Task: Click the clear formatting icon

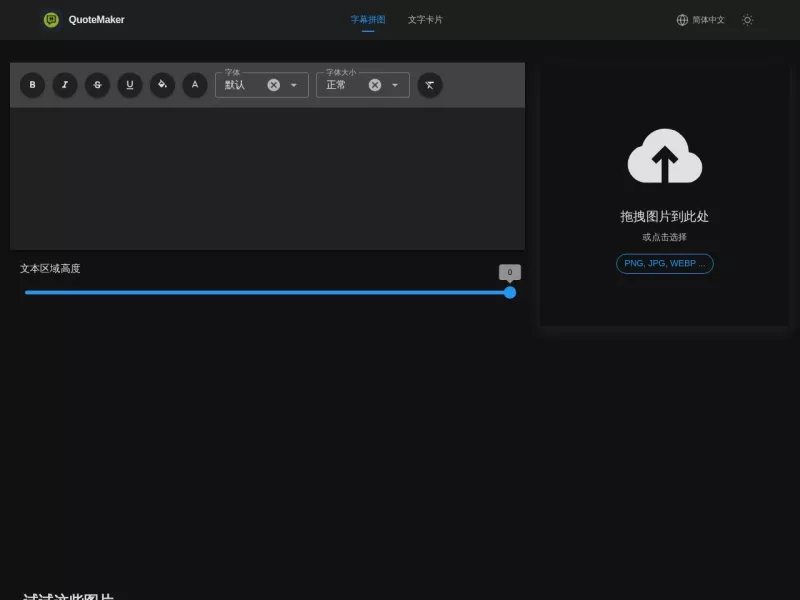Action: (430, 85)
